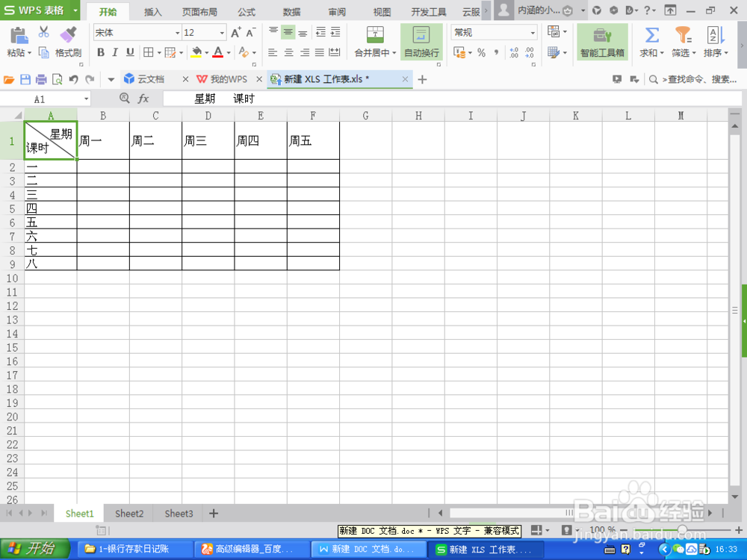Toggle the Auto Wrap Text button

[421, 41]
